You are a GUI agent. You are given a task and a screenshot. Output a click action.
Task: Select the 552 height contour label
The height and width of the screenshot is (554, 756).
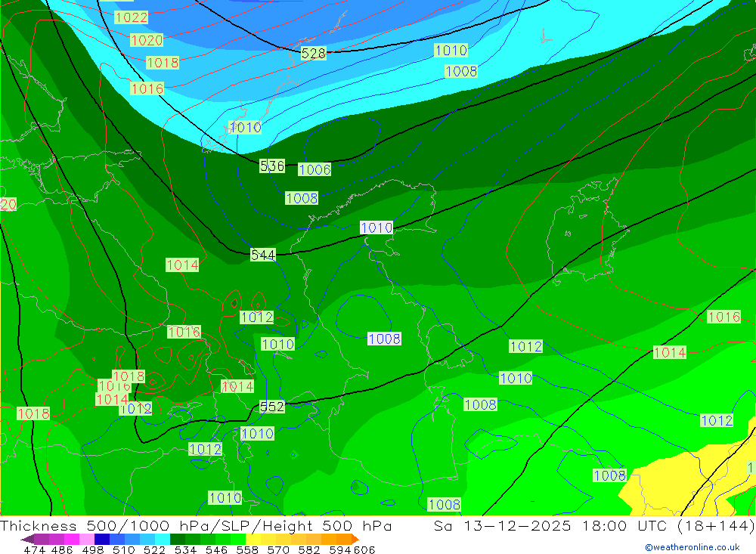coord(272,407)
